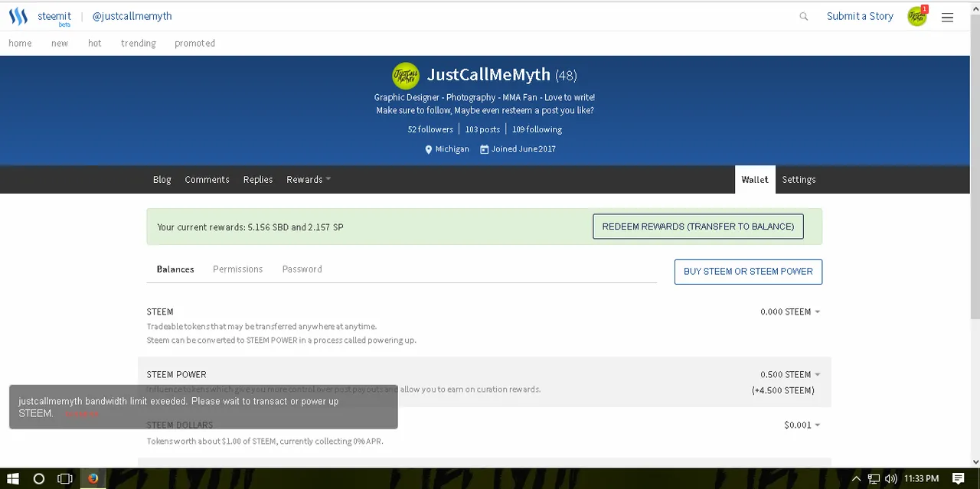Open the Settings tab

(799, 180)
